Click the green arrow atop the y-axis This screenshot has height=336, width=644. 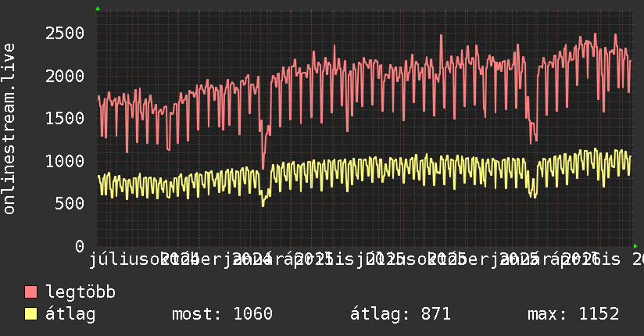[98, 9]
